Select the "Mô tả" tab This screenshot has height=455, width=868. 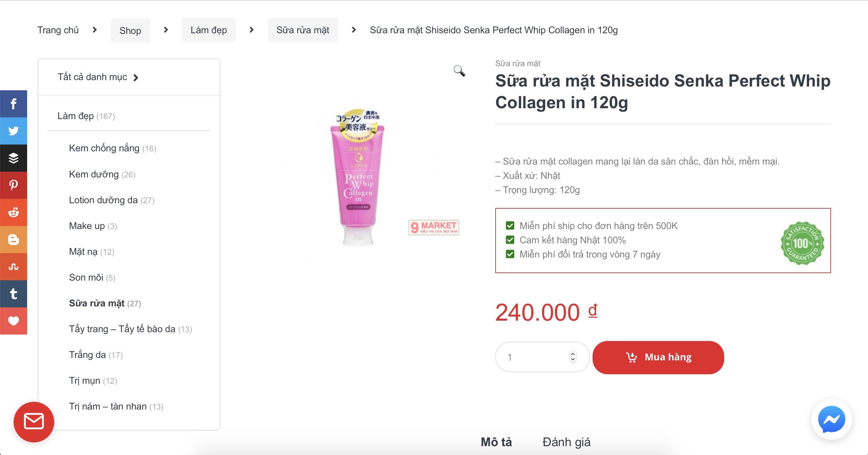(x=496, y=442)
